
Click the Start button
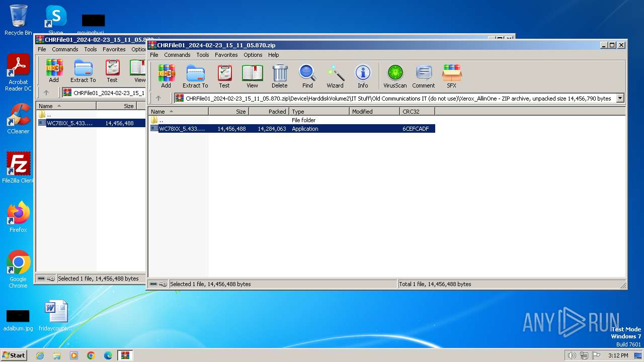click(14, 355)
